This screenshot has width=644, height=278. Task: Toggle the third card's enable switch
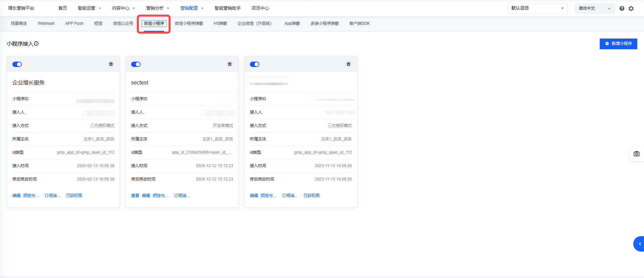click(255, 64)
